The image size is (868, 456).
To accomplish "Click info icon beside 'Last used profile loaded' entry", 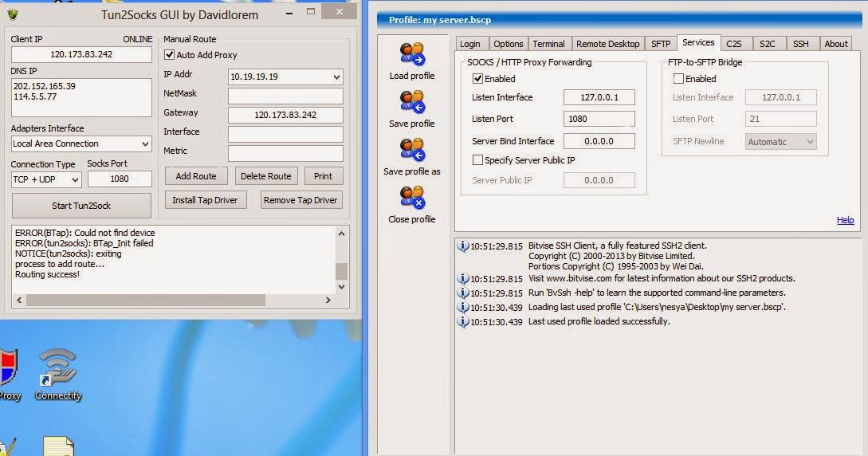I will click(x=463, y=321).
